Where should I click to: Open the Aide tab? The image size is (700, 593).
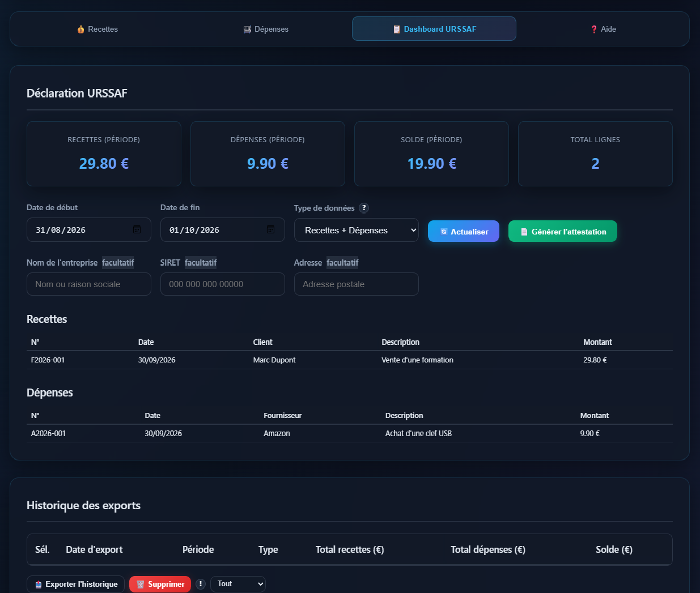[x=603, y=29]
